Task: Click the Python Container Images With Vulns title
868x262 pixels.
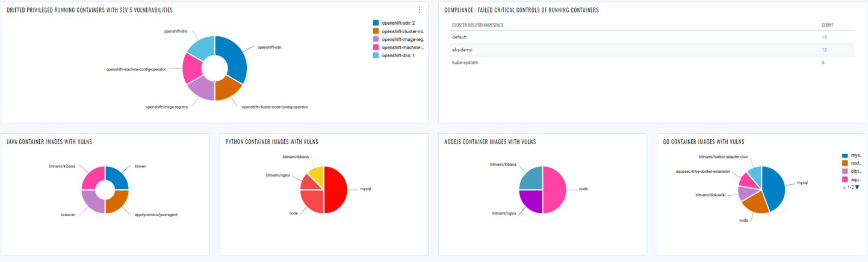Action: [272, 142]
